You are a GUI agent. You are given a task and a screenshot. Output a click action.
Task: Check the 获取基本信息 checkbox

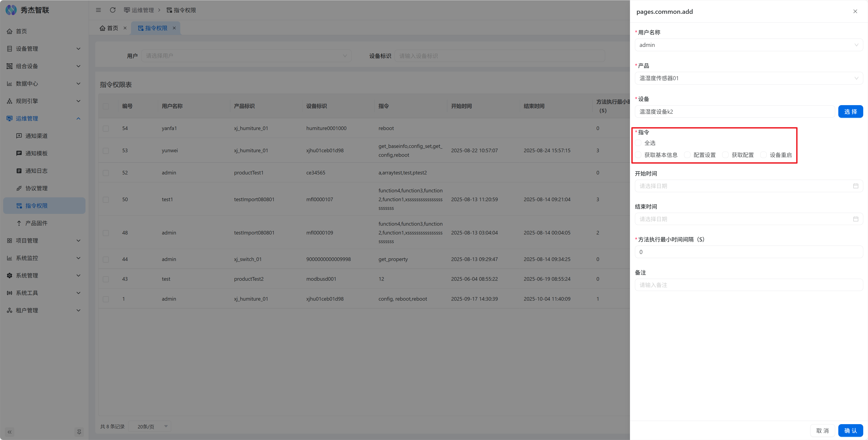tap(638, 155)
